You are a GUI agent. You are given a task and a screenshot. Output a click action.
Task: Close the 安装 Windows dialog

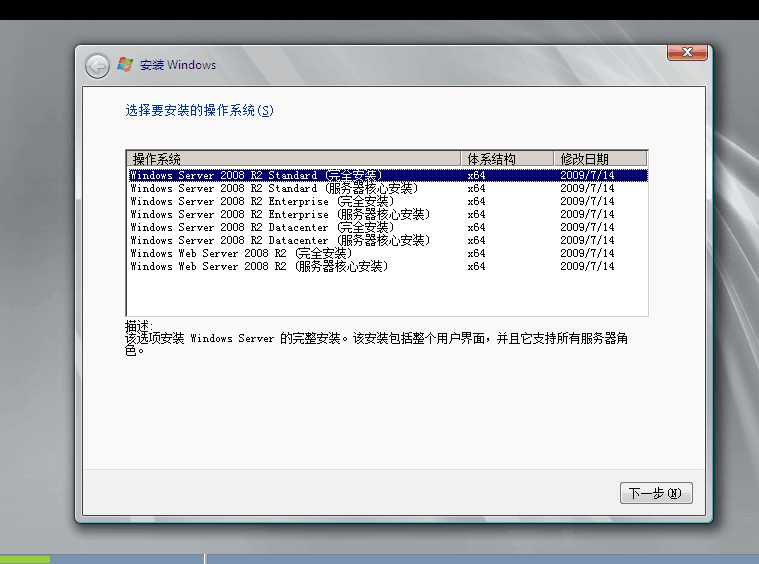(x=687, y=52)
